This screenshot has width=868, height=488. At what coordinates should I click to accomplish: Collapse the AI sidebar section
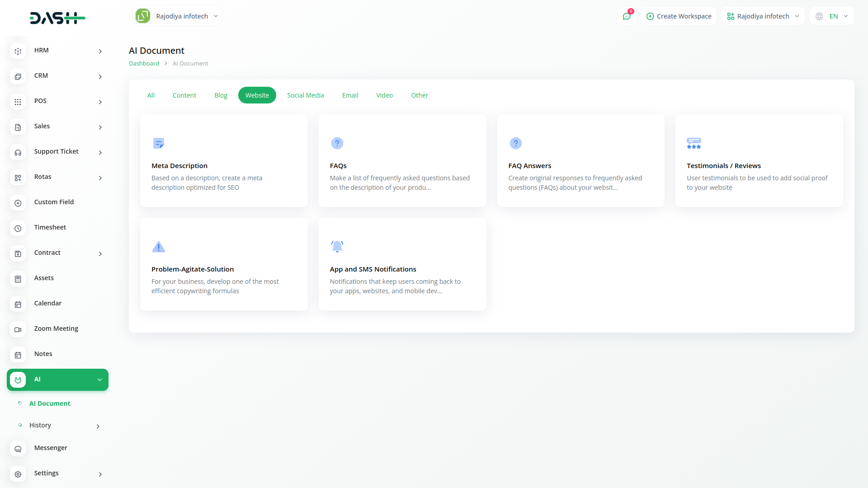point(99,380)
